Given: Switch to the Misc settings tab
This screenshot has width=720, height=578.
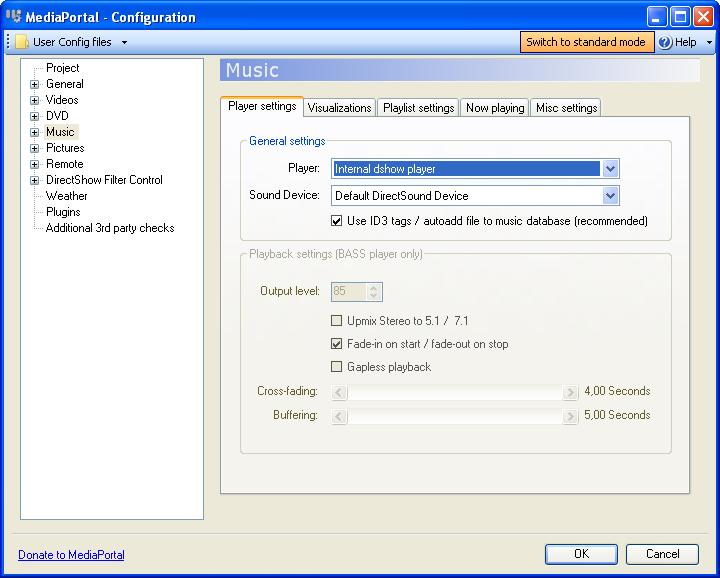Looking at the screenshot, I should tap(566, 108).
